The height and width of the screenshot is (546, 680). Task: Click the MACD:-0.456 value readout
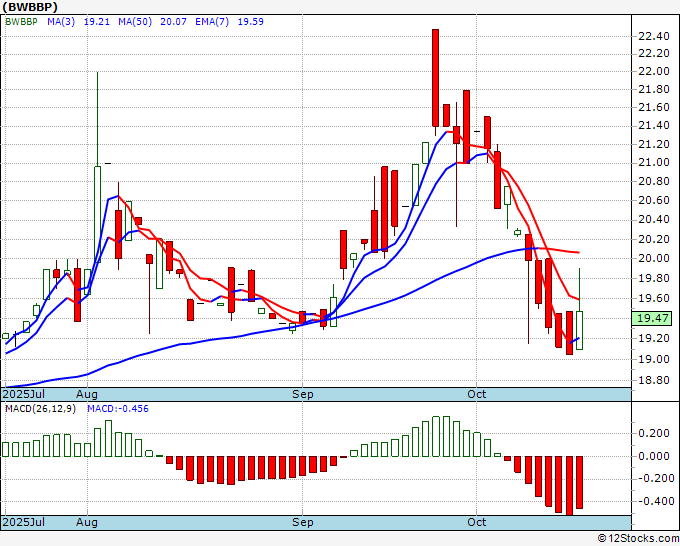pyautogui.click(x=118, y=409)
